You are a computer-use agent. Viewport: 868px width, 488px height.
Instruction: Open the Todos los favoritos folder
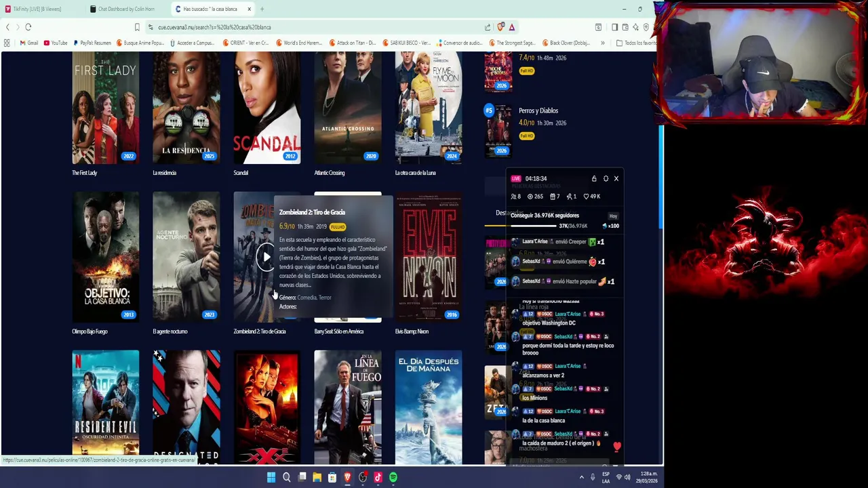[636, 43]
